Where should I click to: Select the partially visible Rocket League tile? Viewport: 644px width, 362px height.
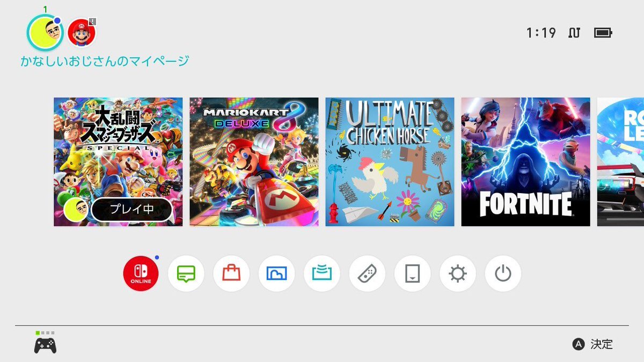620,162
